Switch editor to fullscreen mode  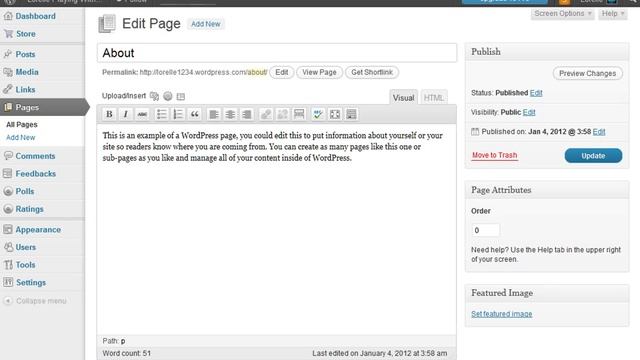pyautogui.click(x=335, y=114)
